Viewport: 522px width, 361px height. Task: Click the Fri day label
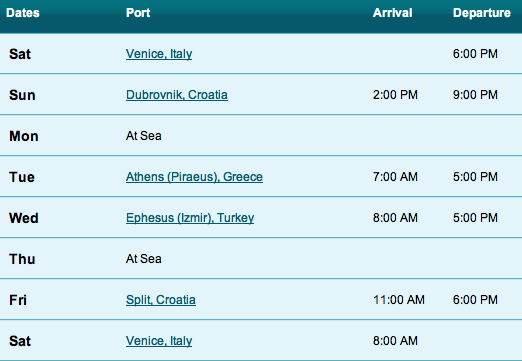pyautogui.click(x=18, y=300)
